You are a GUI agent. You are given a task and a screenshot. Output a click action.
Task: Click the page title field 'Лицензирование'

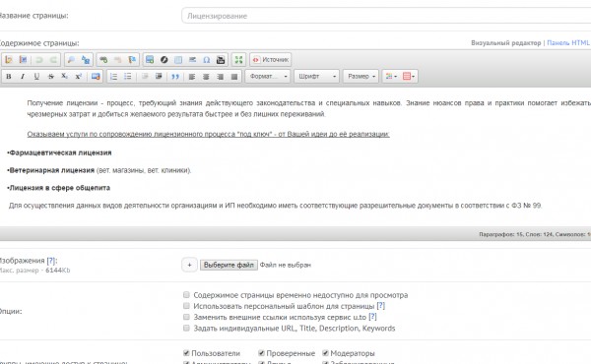tap(386, 16)
